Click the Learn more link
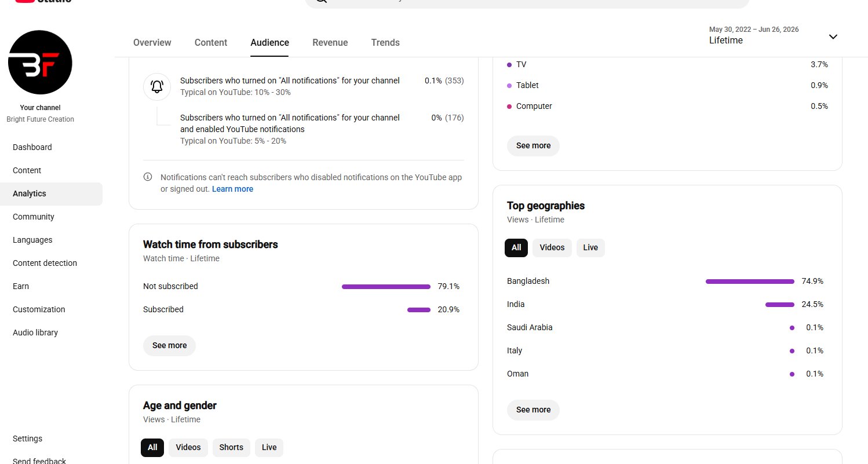The width and height of the screenshot is (868, 464). tap(232, 189)
